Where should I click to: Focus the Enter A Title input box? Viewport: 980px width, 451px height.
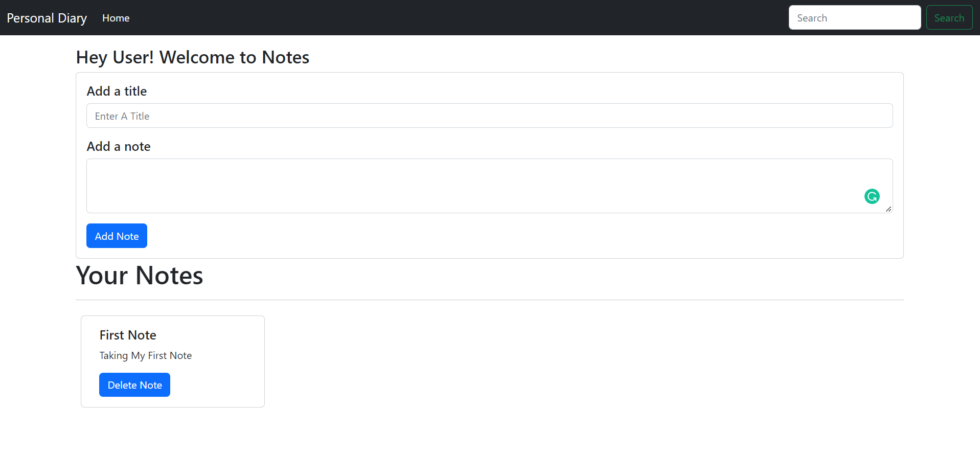pyautogui.click(x=489, y=116)
